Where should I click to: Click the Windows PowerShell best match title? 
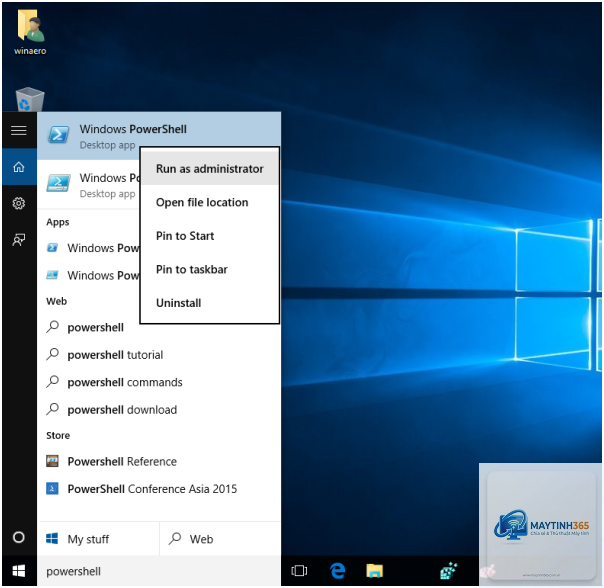133,129
